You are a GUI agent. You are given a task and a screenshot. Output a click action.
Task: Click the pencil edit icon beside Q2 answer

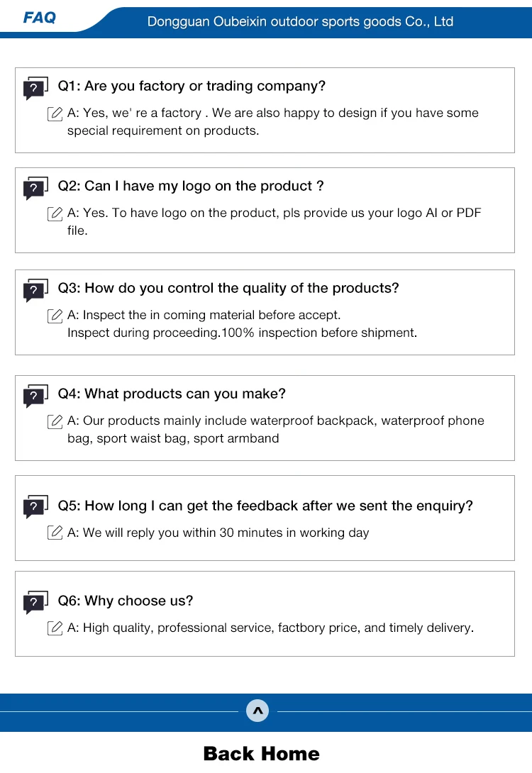pyautogui.click(x=55, y=213)
